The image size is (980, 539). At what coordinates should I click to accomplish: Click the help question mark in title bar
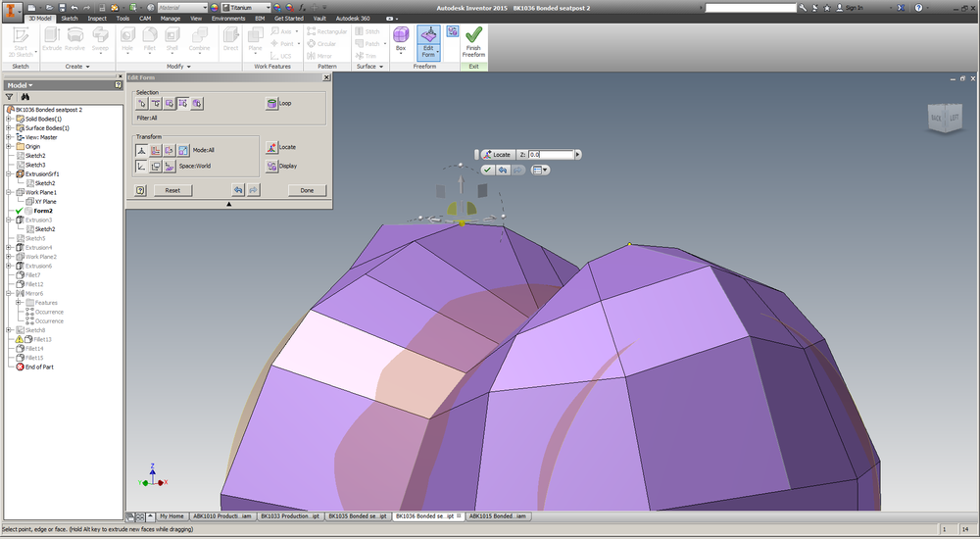[x=918, y=8]
